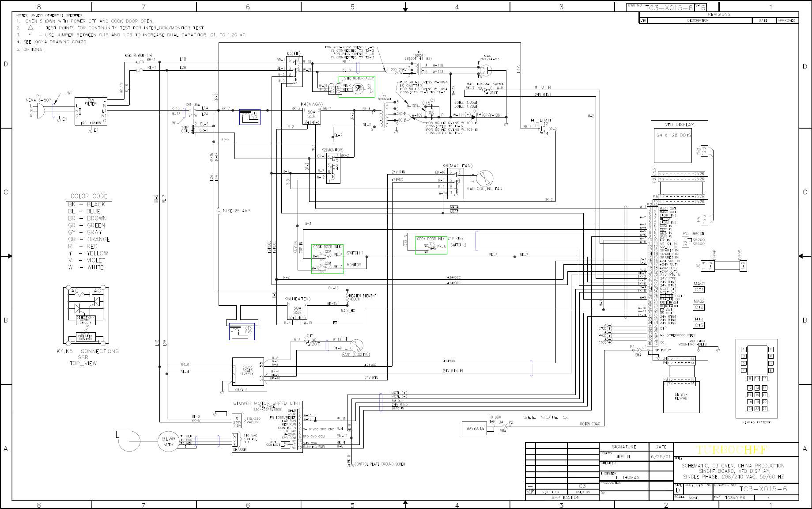
Task: Click the FAN1 cooling fan symbol
Action: point(356,346)
